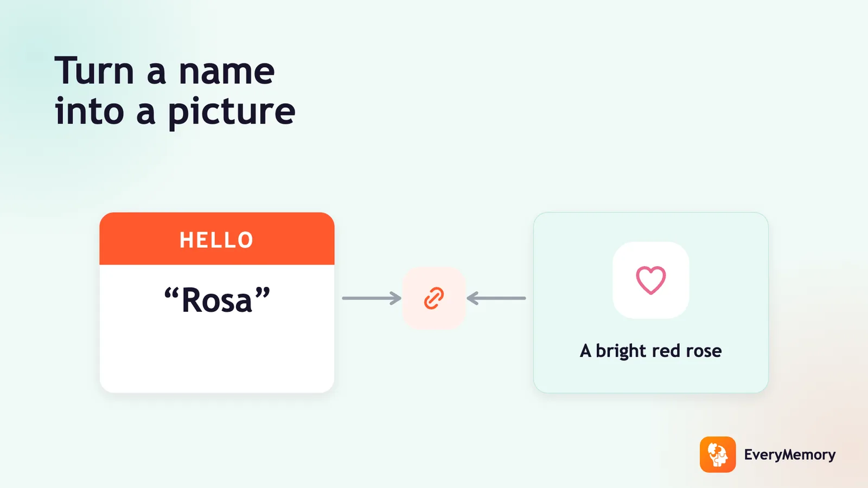
Task: Click the right-pointing gray arrow
Action: [x=372, y=298]
